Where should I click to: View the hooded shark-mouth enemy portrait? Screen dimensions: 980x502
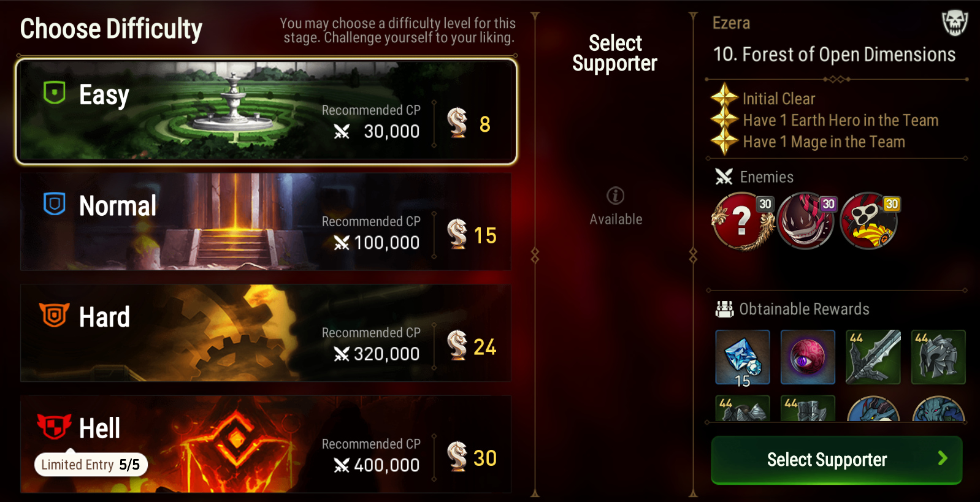pos(806,221)
